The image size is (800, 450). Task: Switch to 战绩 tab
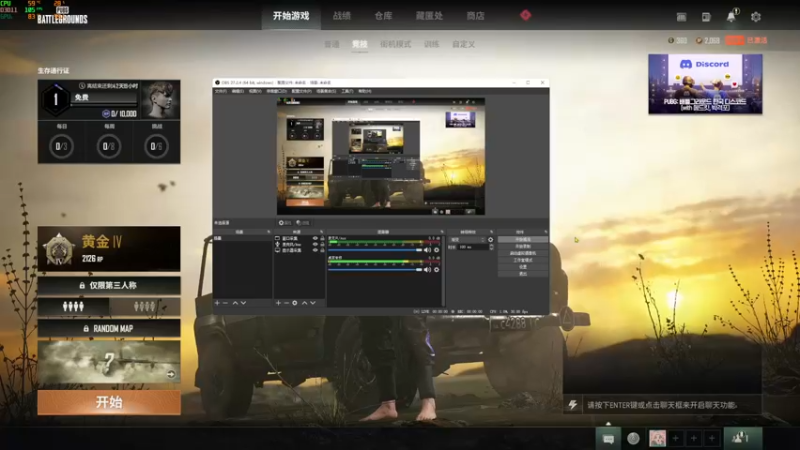[x=342, y=16]
